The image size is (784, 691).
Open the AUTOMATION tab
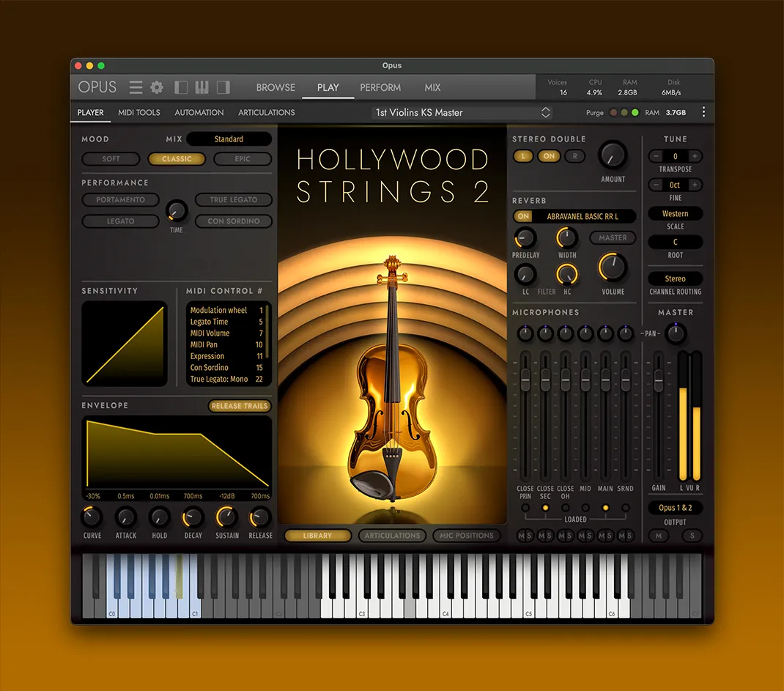tap(199, 113)
